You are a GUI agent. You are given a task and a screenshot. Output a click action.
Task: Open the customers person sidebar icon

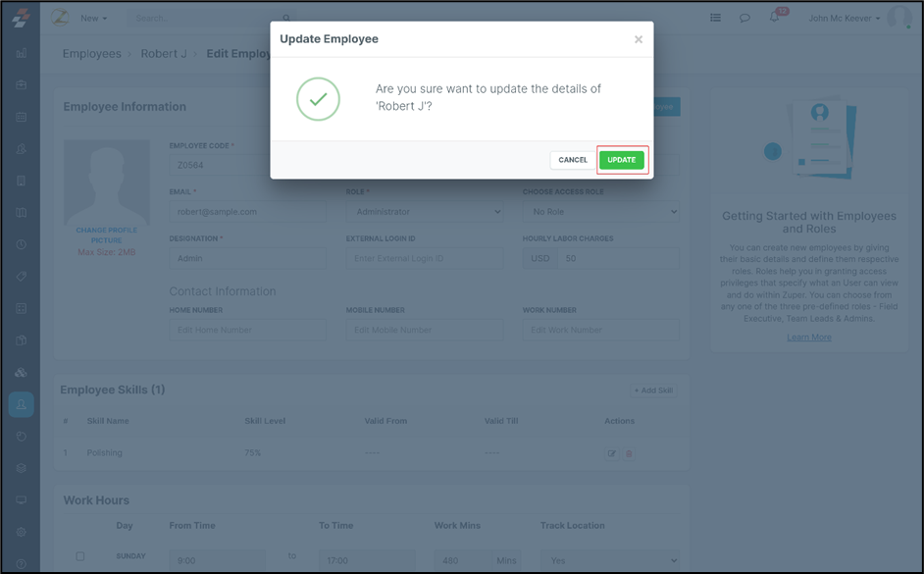coord(22,148)
